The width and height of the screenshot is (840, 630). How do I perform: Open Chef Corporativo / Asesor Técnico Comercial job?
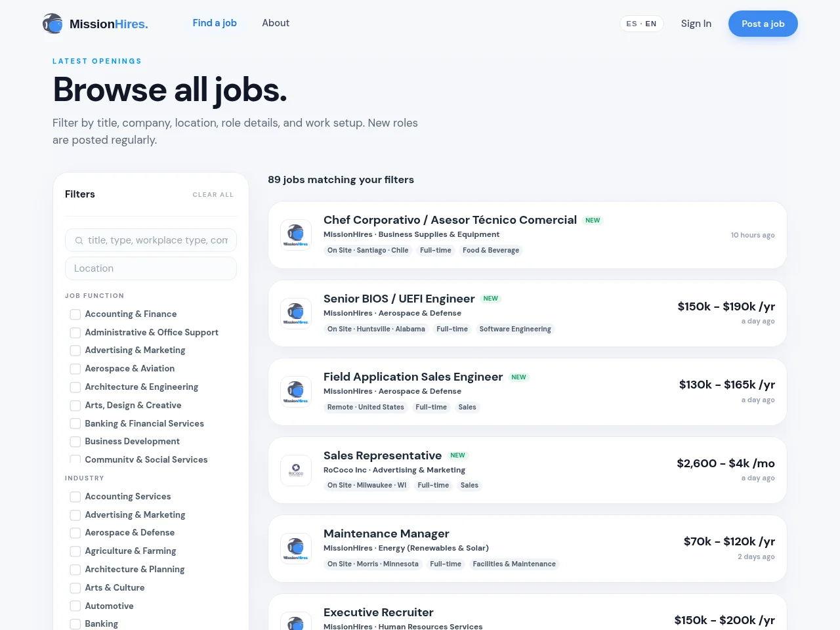[x=450, y=220]
